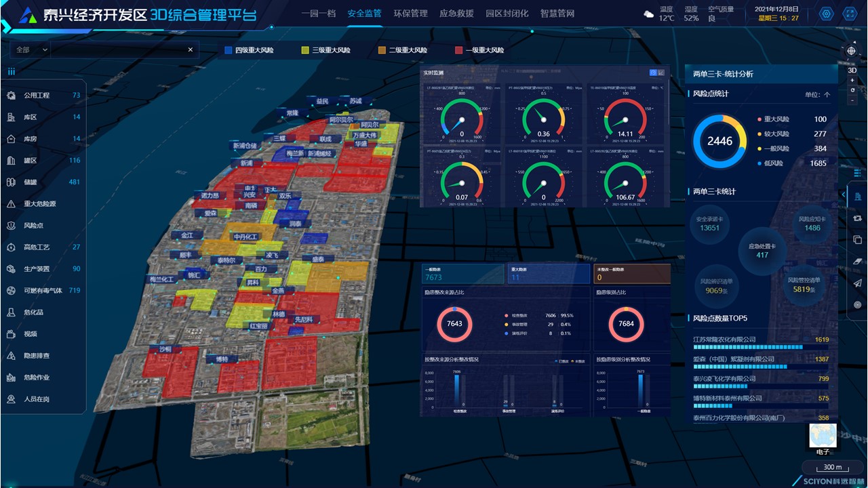Click the 电子 basemap thumbnail
This screenshot has height=488, width=868.
tap(823, 439)
